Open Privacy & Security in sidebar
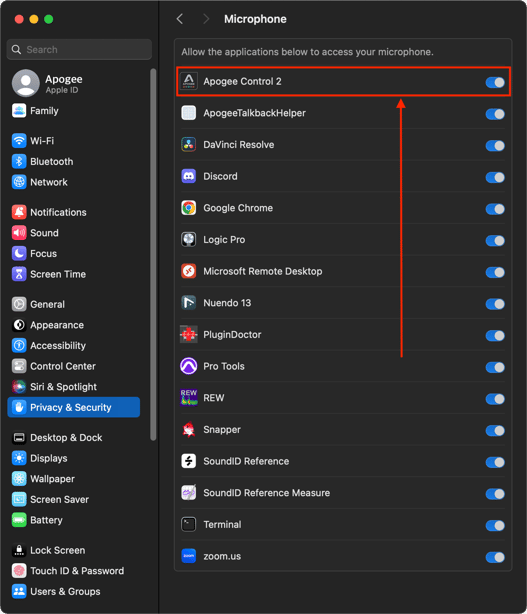The height and width of the screenshot is (614, 527). click(74, 407)
